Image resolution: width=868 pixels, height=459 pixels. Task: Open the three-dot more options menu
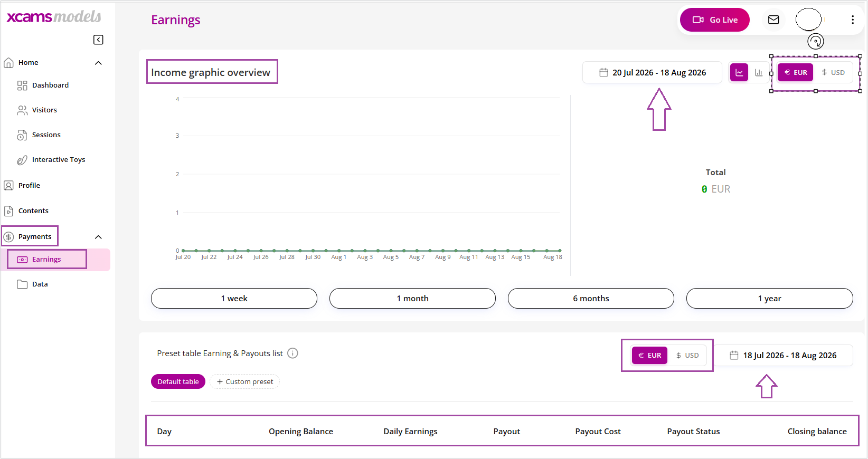click(x=853, y=20)
